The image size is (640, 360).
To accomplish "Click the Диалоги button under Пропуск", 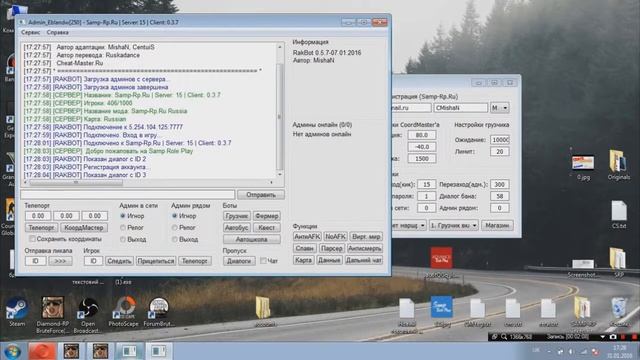I will (x=239, y=261).
